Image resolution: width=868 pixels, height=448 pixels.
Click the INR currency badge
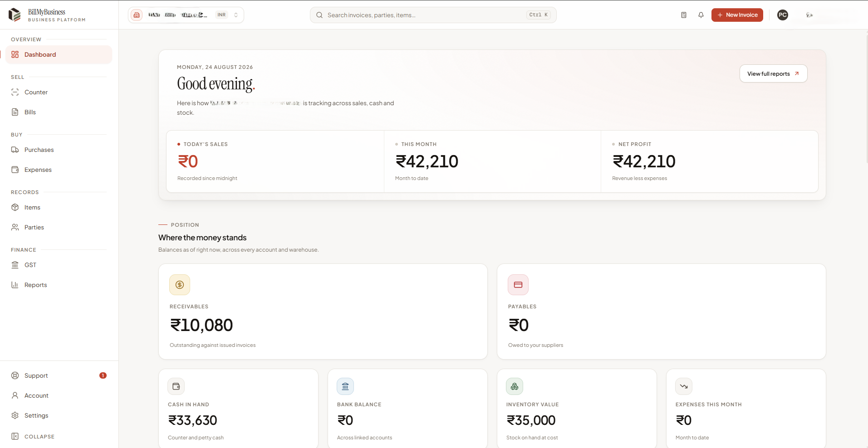coord(221,15)
